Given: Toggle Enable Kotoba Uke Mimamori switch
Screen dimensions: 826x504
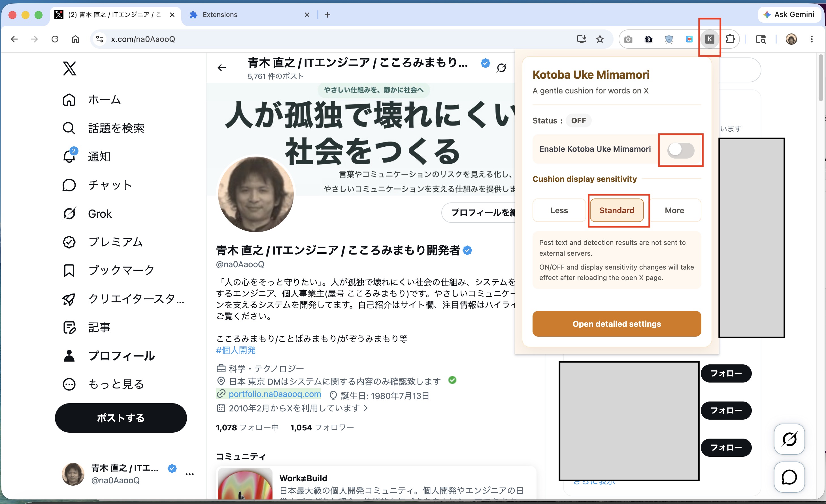Looking at the screenshot, I should point(680,150).
